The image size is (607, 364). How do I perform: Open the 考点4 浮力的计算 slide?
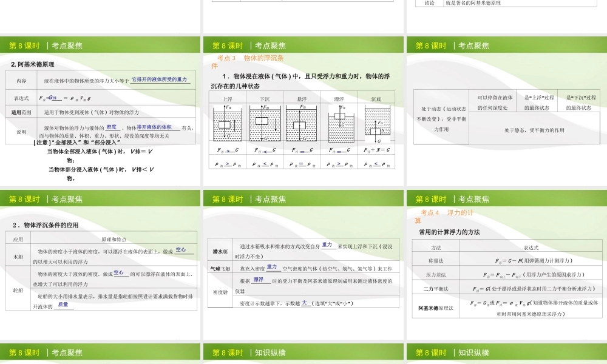coord(507,264)
